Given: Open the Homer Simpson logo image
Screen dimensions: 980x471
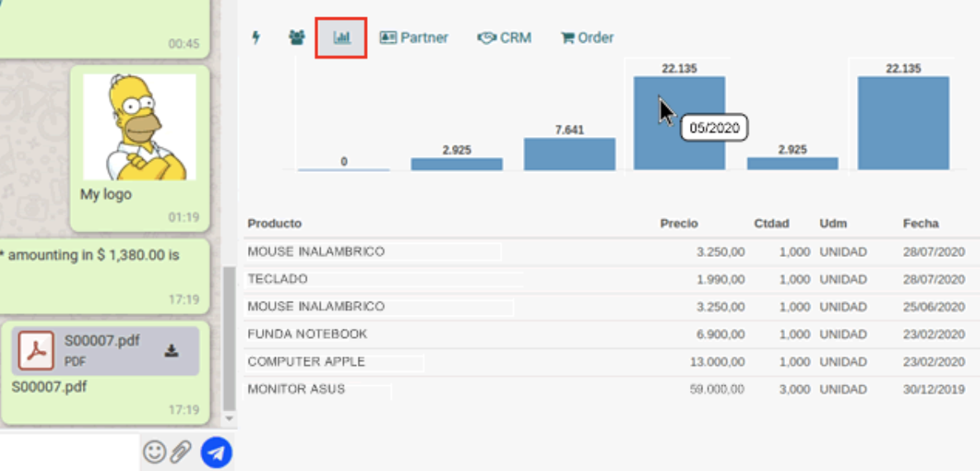Looking at the screenshot, I should (x=140, y=127).
